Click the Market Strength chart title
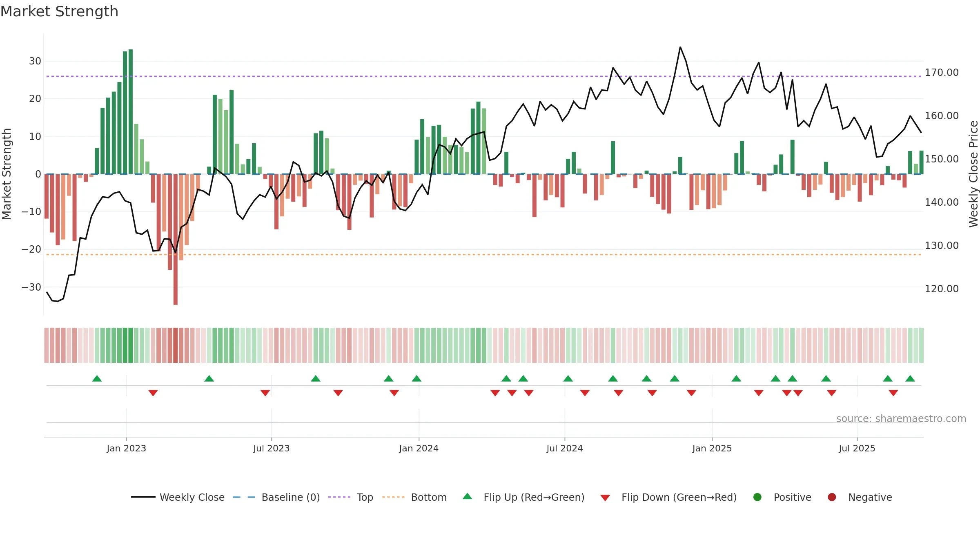980x551 pixels. [x=59, y=11]
